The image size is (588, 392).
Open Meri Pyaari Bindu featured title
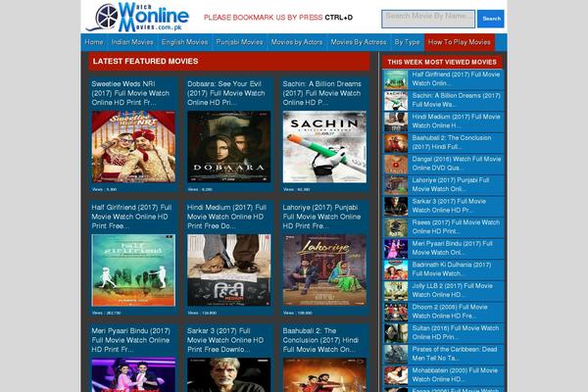131,340
